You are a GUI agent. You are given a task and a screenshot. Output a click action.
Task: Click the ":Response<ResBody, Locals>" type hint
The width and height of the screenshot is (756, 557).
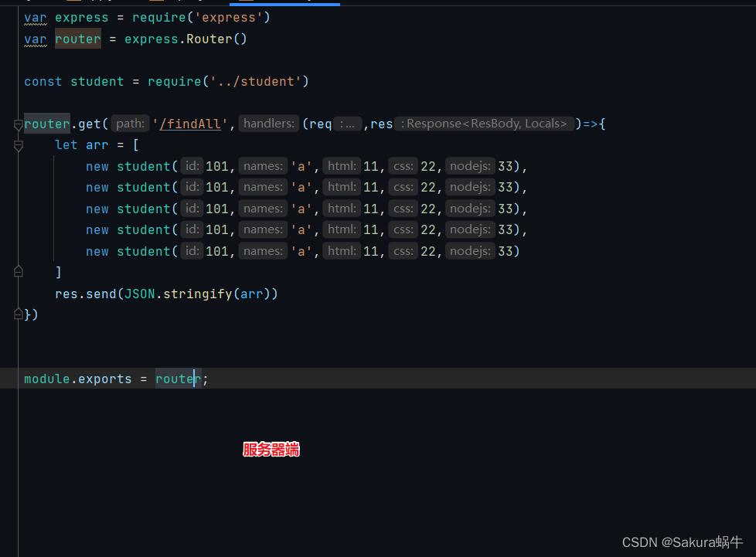(485, 123)
